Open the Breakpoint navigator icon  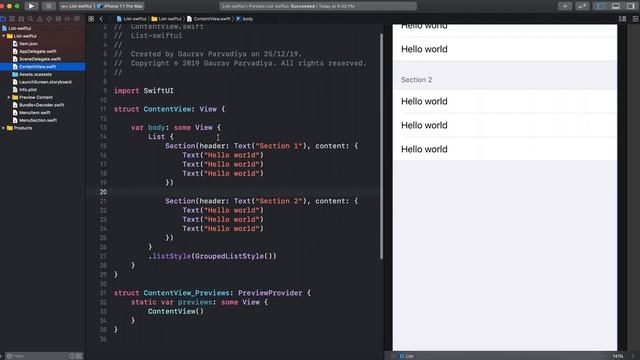click(x=67, y=19)
